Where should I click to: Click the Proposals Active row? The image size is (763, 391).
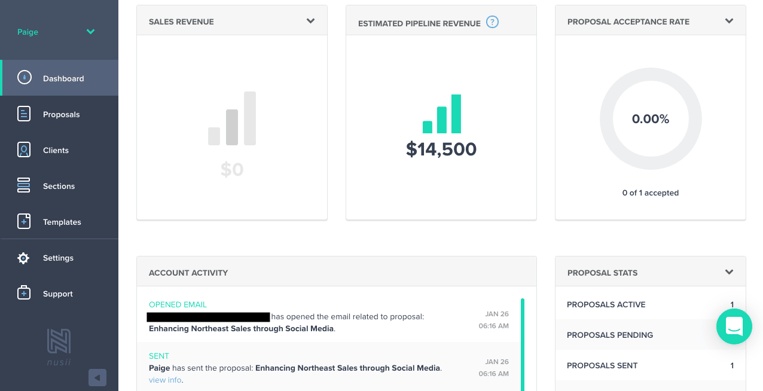point(651,304)
